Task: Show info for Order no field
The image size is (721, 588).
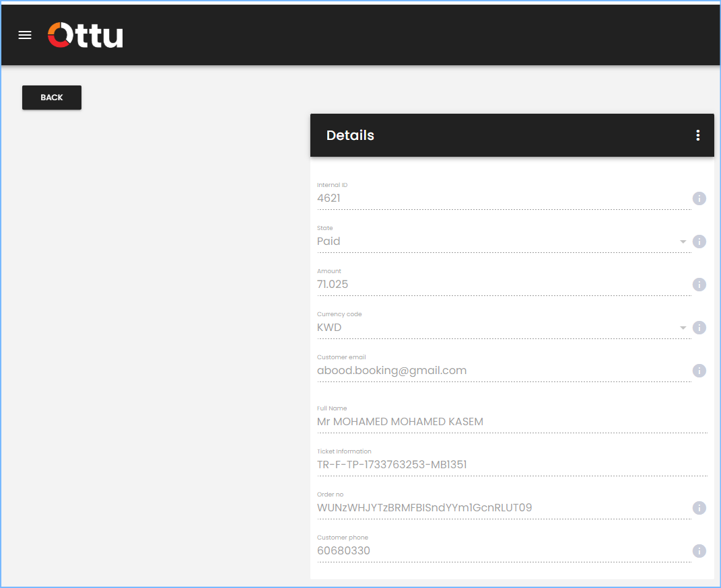Action: point(699,508)
